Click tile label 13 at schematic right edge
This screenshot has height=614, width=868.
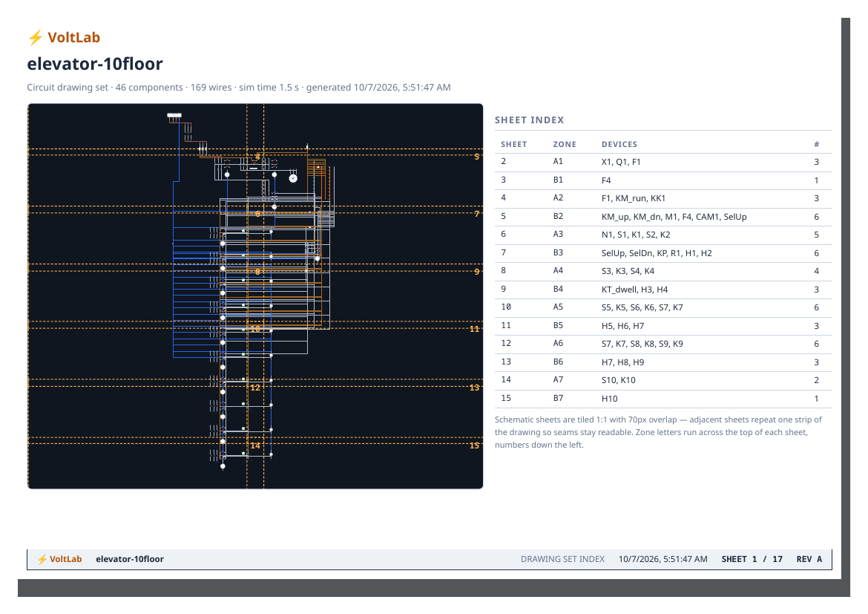point(474,388)
